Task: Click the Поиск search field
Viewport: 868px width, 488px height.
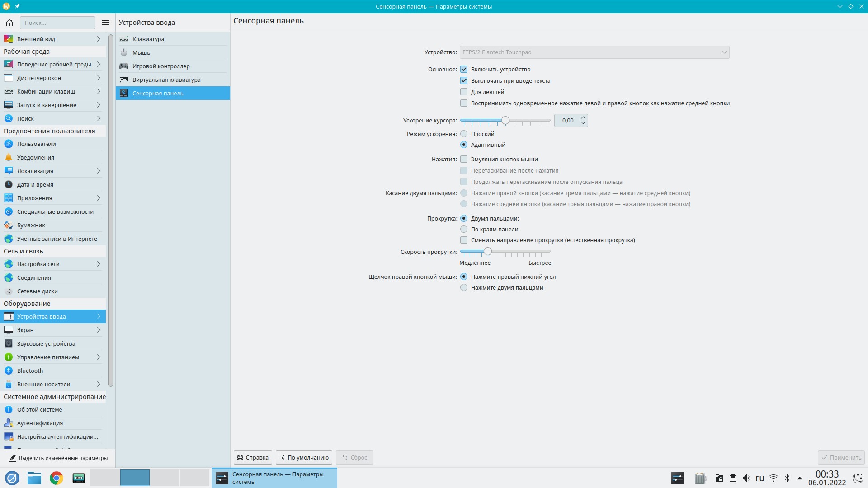Action: (57, 23)
